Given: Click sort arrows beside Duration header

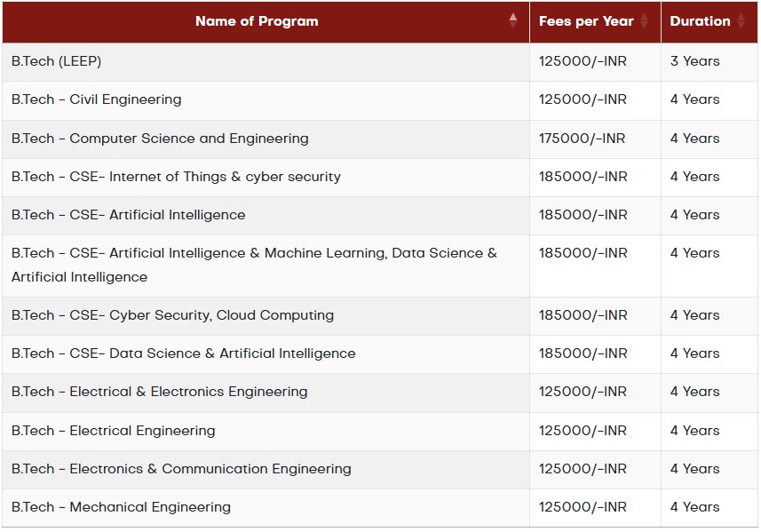Looking at the screenshot, I should pos(741,21).
